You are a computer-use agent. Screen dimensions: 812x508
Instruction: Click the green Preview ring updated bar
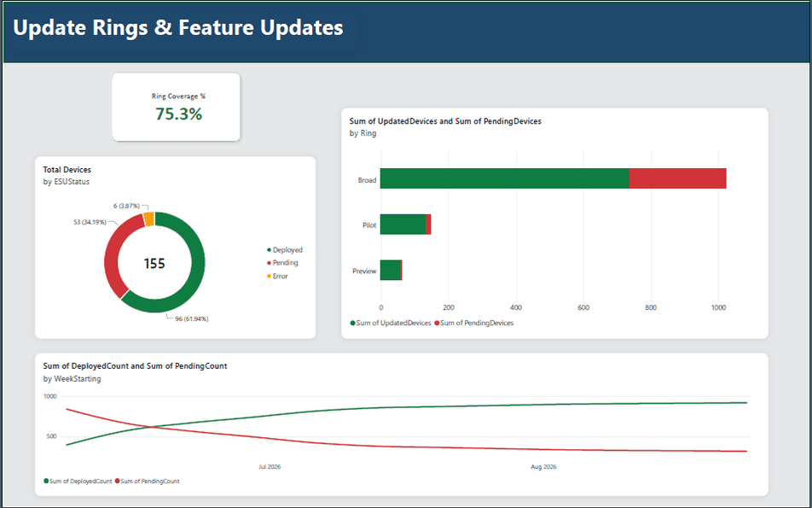(391, 270)
